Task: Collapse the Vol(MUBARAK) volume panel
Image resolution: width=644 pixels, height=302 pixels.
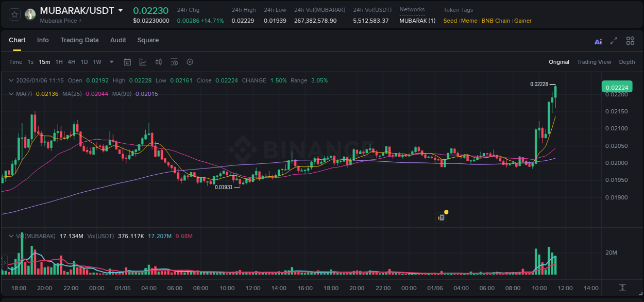Action: point(11,236)
